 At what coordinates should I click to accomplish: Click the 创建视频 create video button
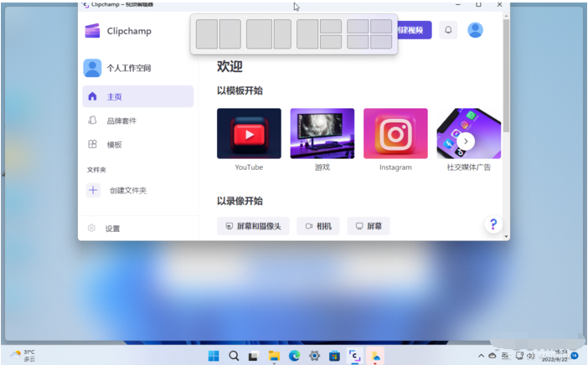coord(415,30)
